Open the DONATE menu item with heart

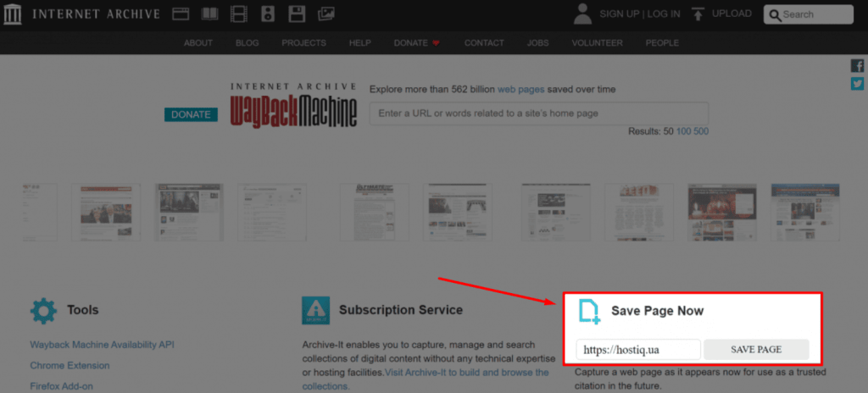(x=417, y=42)
